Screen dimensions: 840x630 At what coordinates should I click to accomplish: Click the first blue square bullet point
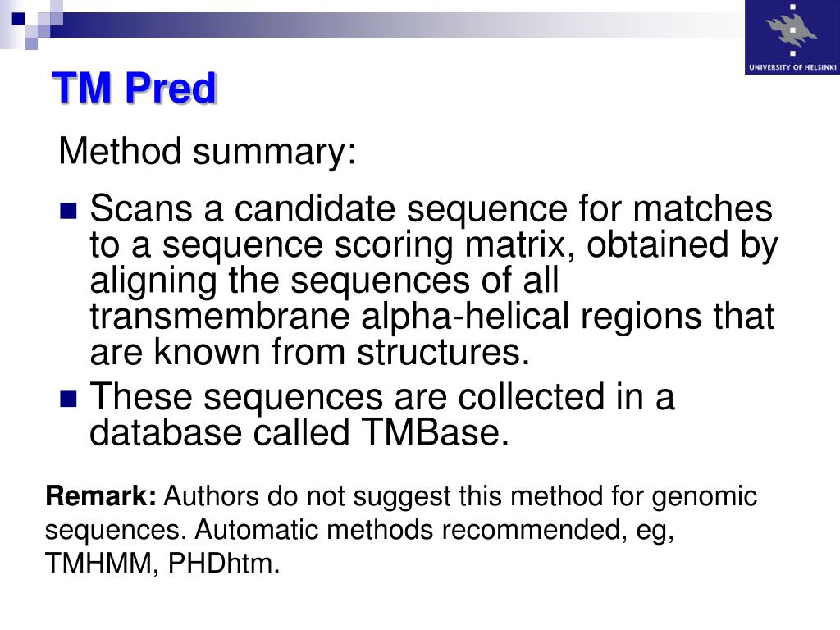click(69, 211)
